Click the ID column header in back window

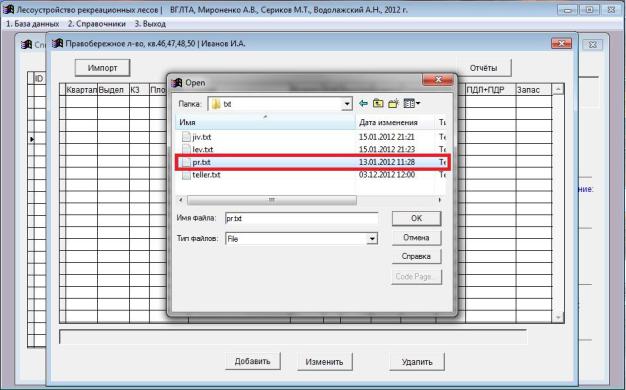(x=39, y=79)
